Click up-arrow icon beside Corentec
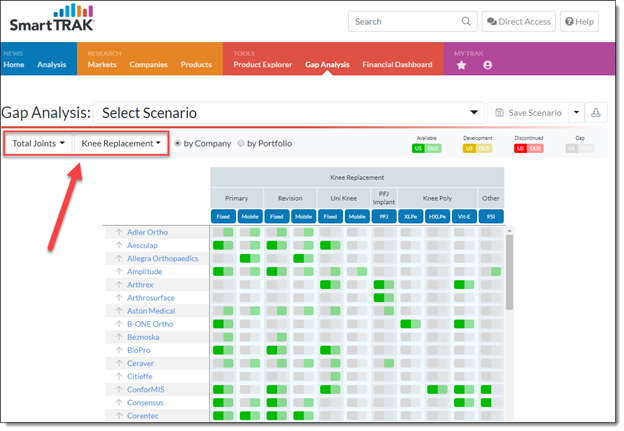Image resolution: width=624 pixels, height=431 pixels. (x=119, y=415)
